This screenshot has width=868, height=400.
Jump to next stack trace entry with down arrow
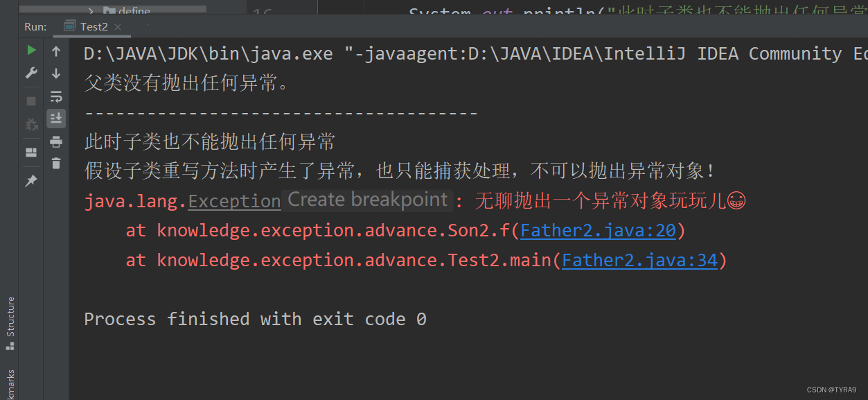click(56, 73)
